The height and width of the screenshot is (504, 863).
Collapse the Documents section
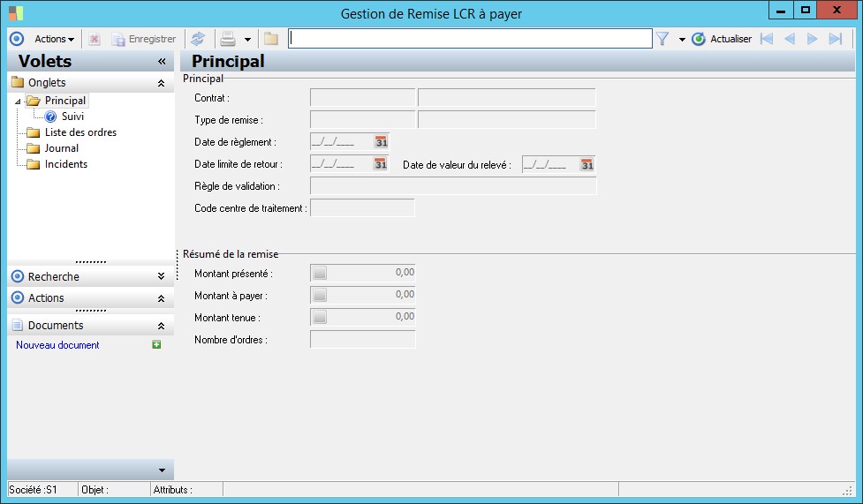click(x=162, y=326)
